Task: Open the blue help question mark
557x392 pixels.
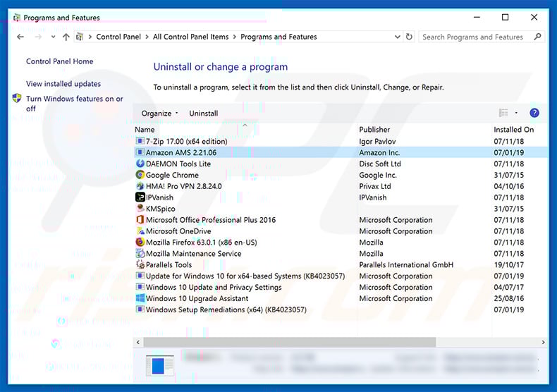Action: 534,113
